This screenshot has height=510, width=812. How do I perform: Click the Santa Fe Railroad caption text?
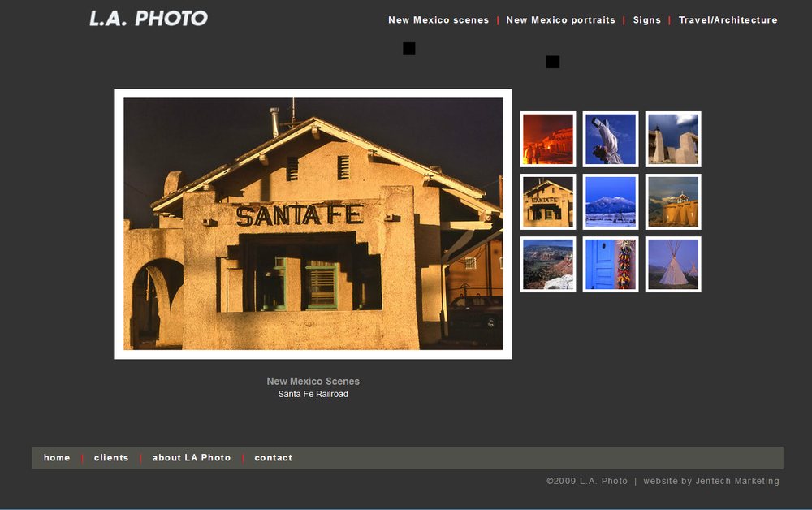pos(313,394)
